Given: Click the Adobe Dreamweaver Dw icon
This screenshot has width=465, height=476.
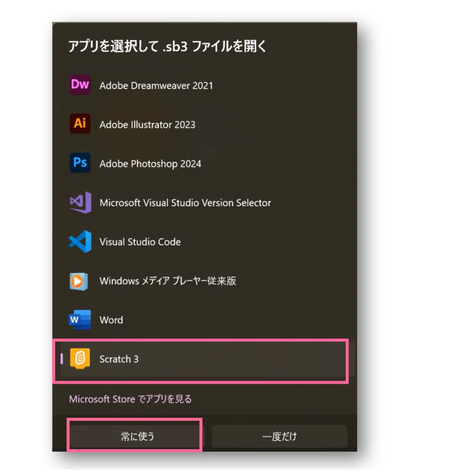Looking at the screenshot, I should [80, 85].
